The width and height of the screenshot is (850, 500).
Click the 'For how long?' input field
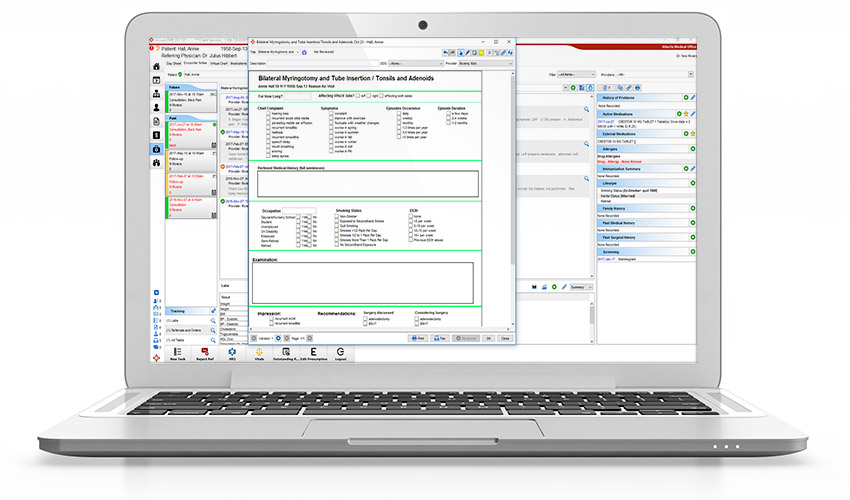[x=298, y=96]
